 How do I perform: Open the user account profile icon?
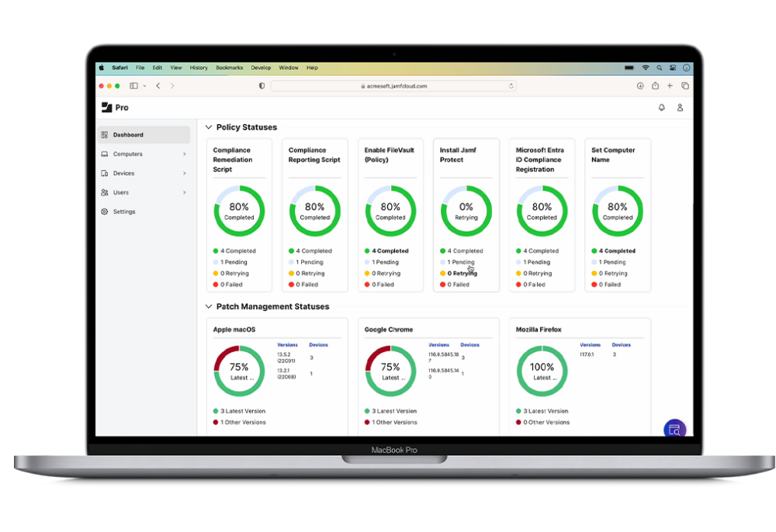pos(680,108)
